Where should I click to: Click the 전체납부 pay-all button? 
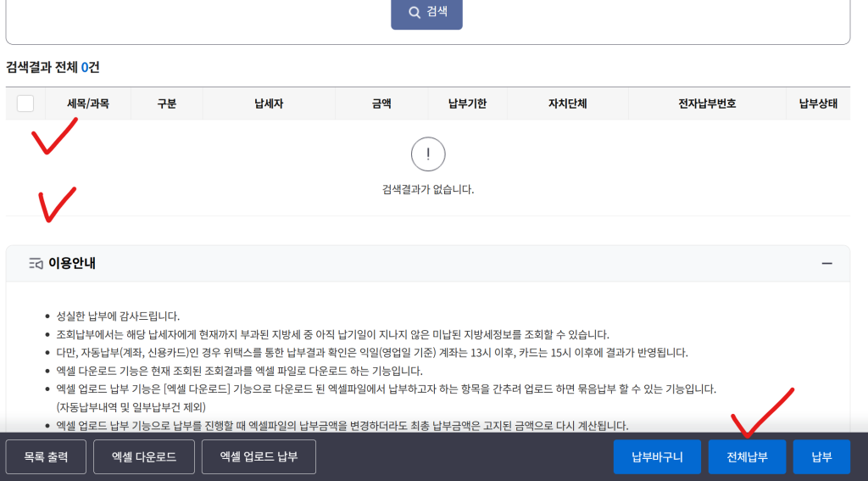747,457
